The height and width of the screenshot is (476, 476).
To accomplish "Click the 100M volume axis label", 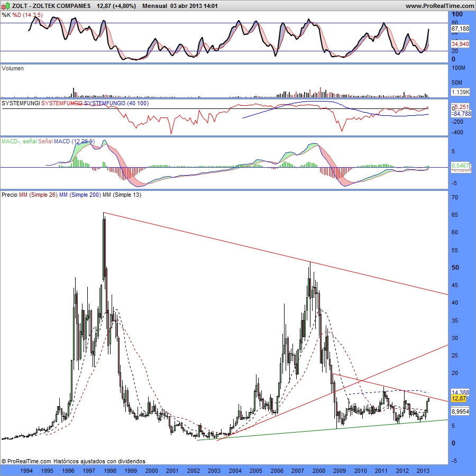I will [x=459, y=68].
